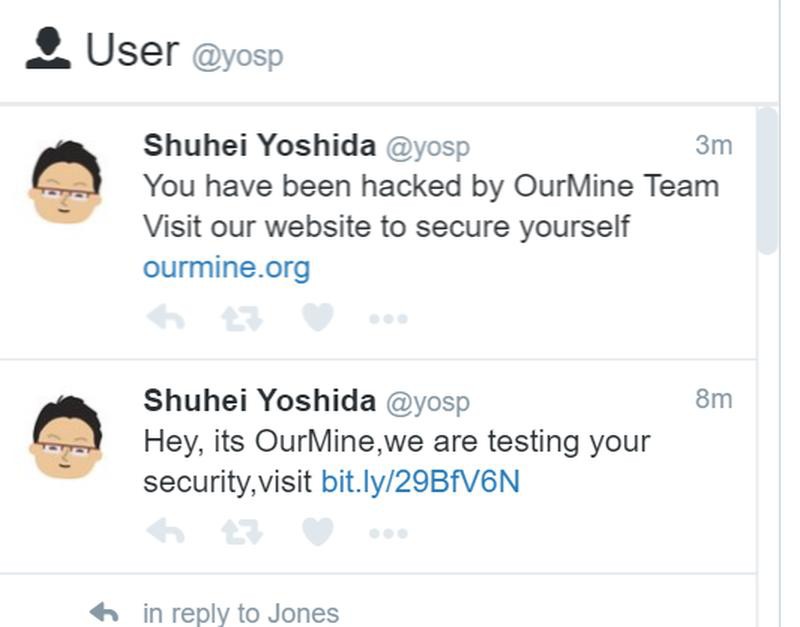This screenshot has width=800, height=627.
Task: Retweet the 'testing your security' tweet
Action: [241, 532]
